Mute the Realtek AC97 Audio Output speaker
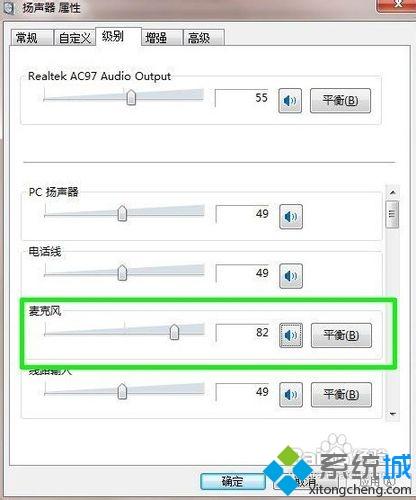The image size is (416, 500). tap(290, 100)
